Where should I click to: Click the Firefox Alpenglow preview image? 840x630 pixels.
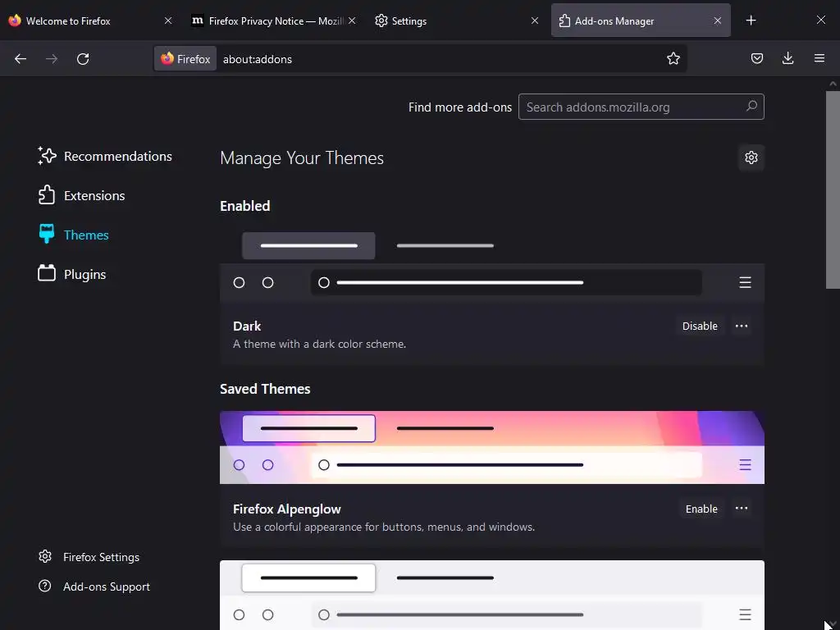(x=492, y=447)
